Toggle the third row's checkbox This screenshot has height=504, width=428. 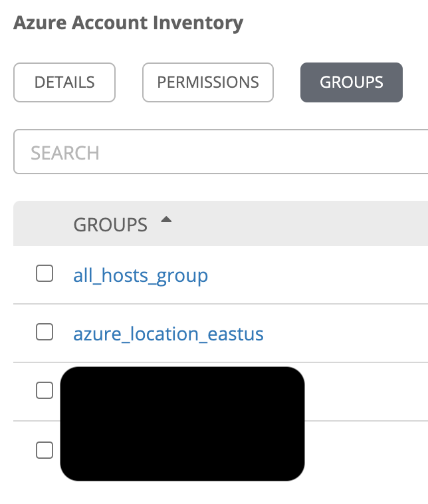click(x=45, y=391)
